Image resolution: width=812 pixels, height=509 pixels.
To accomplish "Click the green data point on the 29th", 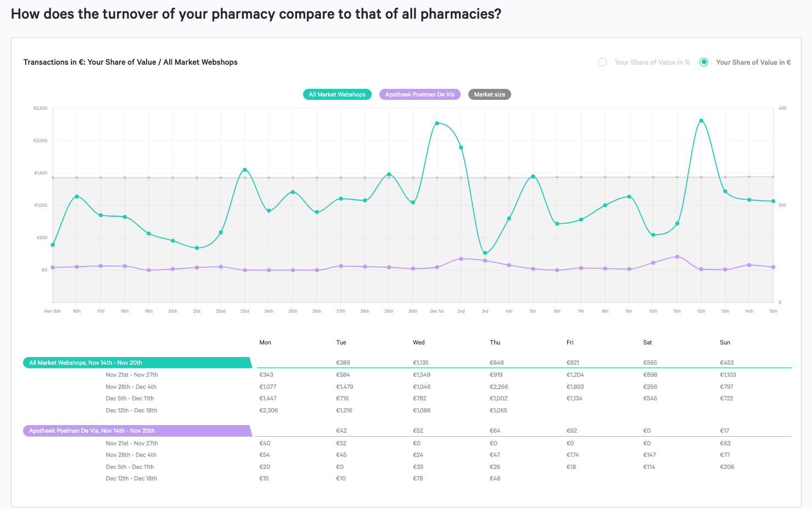I will coord(389,174).
